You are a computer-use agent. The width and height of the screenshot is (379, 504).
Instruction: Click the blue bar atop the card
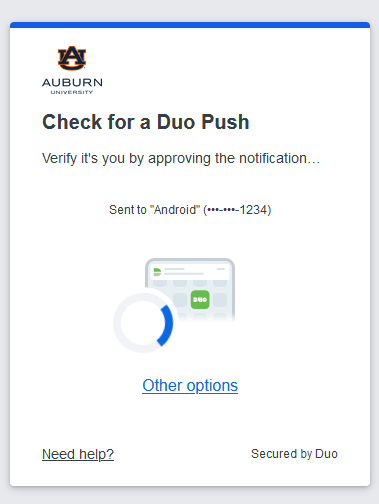(190, 25)
